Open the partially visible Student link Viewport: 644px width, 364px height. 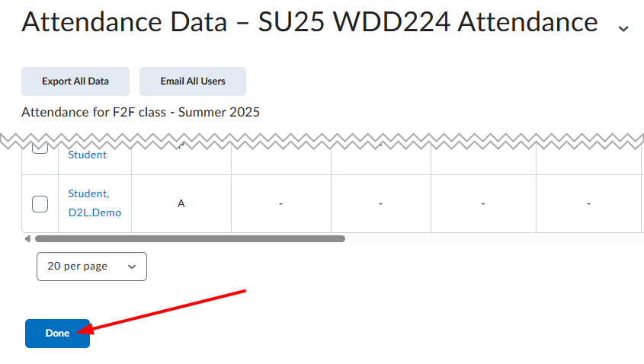tap(87, 155)
